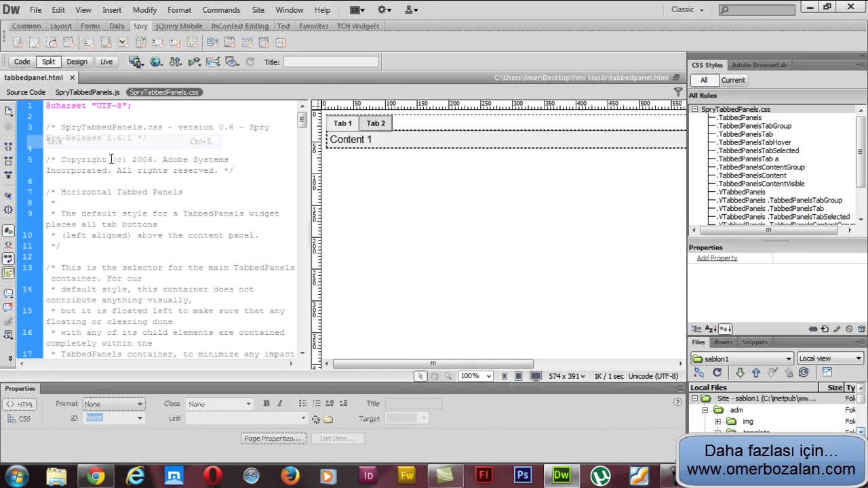Click the document Title input field

point(330,62)
